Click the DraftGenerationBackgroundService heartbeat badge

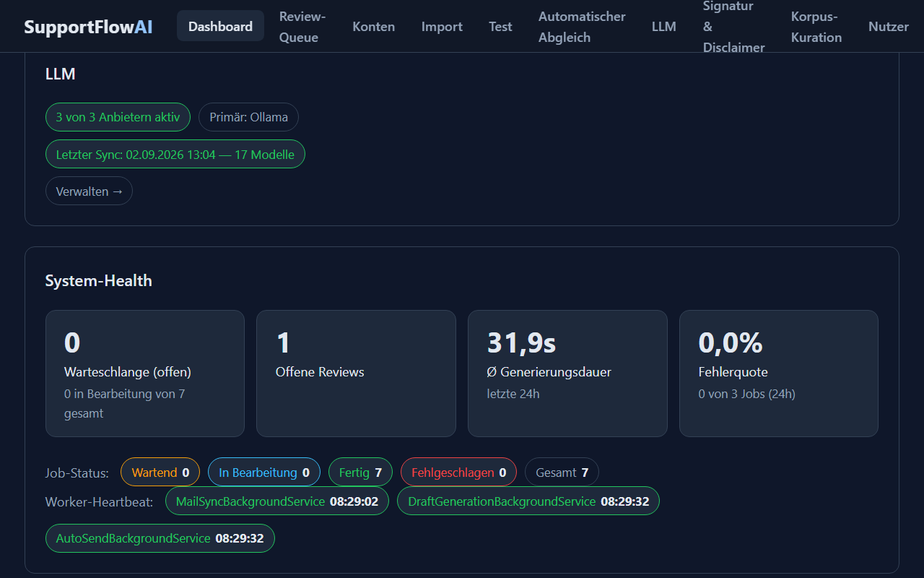(528, 501)
